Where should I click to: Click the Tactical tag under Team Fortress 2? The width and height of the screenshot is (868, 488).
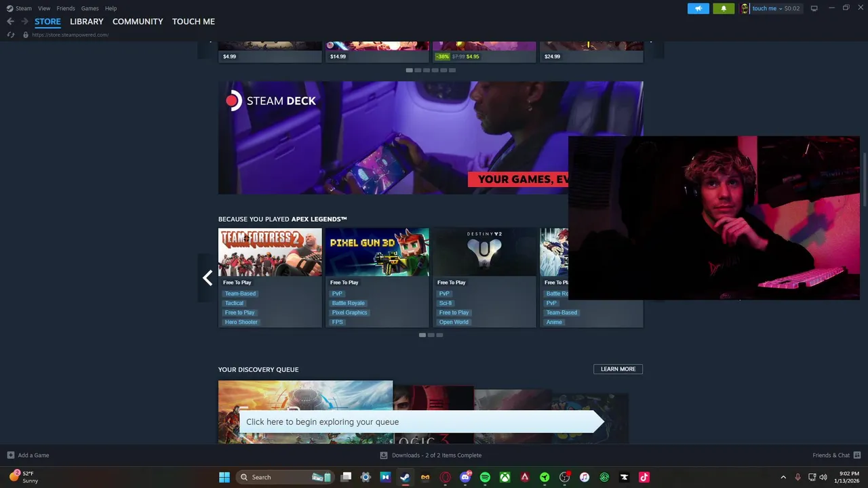click(x=234, y=303)
